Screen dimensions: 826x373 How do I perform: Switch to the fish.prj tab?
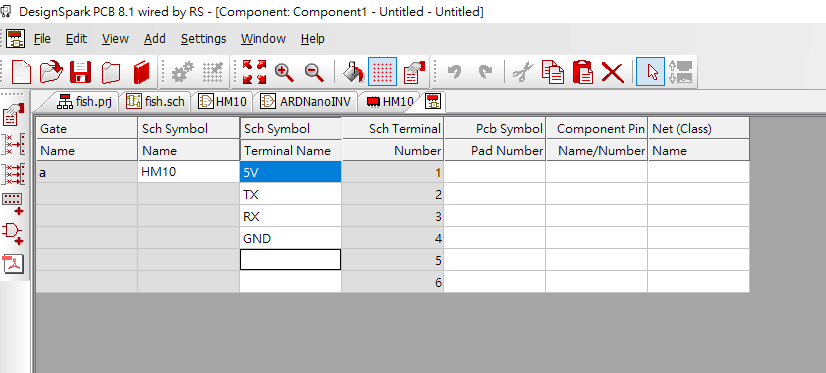(84, 102)
